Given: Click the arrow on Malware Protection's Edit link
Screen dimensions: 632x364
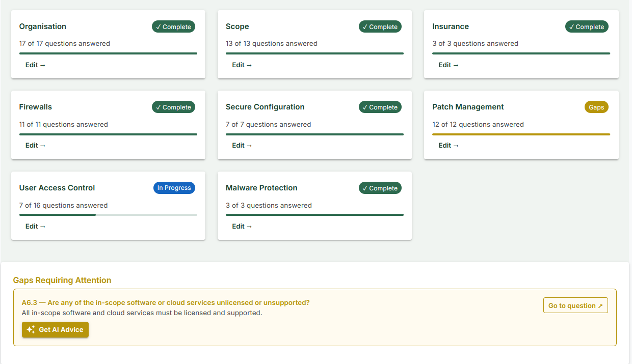Looking at the screenshot, I should (x=248, y=226).
